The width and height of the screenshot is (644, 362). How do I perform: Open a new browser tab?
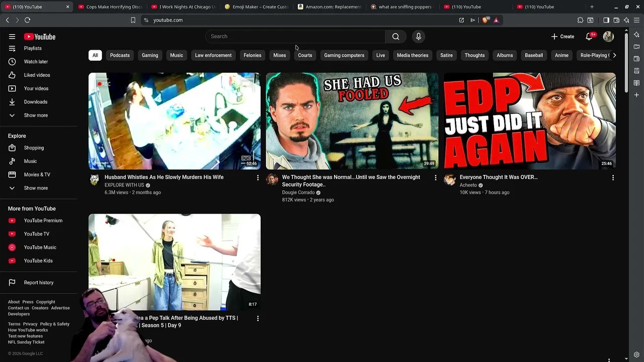point(592,7)
